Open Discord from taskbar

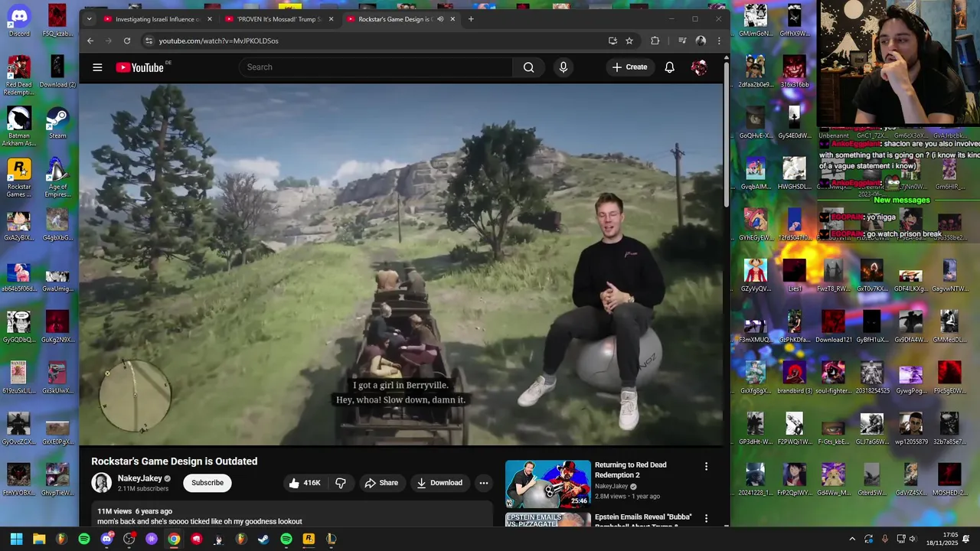pyautogui.click(x=106, y=539)
